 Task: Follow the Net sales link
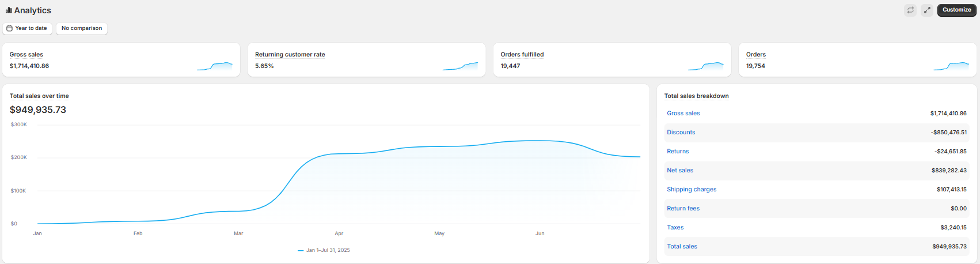click(680, 171)
